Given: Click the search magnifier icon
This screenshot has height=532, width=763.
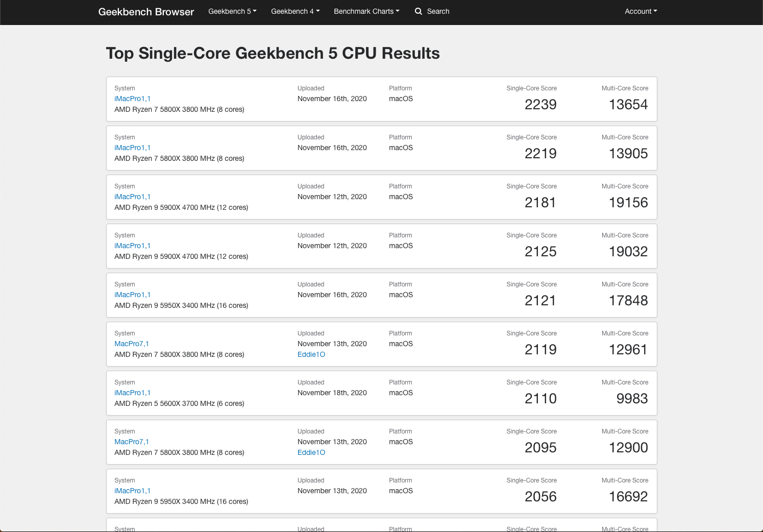Looking at the screenshot, I should coord(419,11).
